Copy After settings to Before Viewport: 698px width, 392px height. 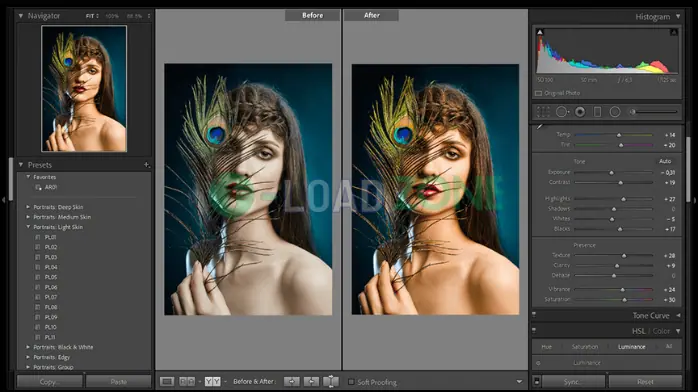point(311,381)
